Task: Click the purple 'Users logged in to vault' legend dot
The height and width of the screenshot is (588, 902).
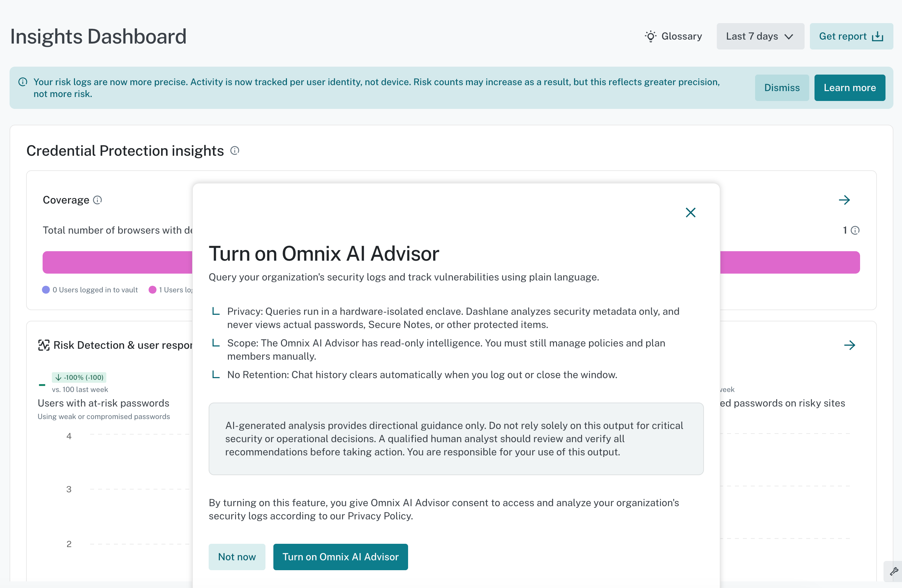Action: pyautogui.click(x=46, y=290)
